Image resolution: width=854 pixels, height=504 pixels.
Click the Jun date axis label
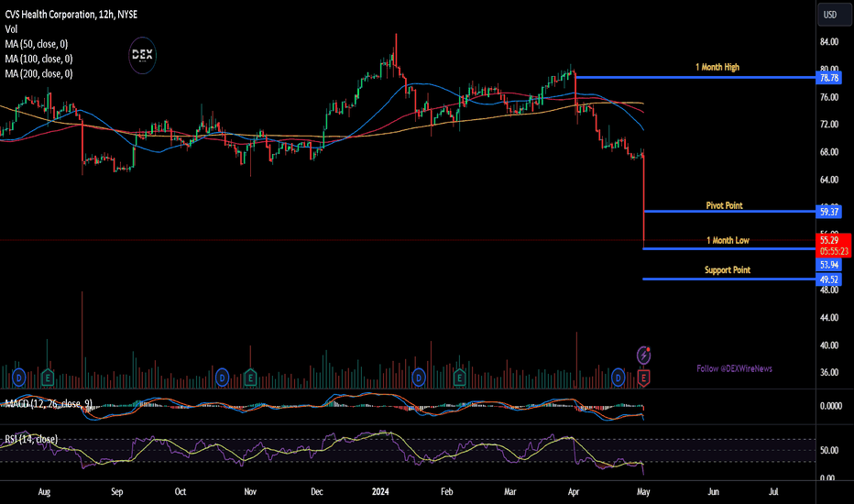(713, 491)
